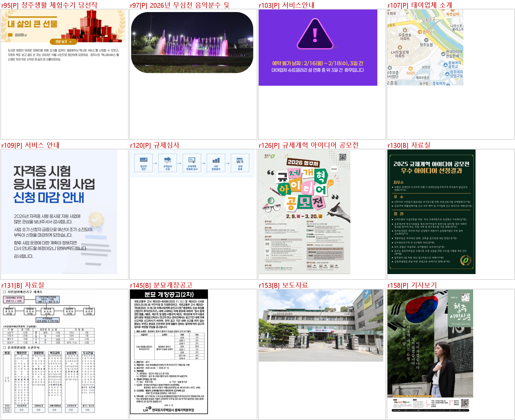Open the r95 청주생활 체험수기 당선작 label

49,5
